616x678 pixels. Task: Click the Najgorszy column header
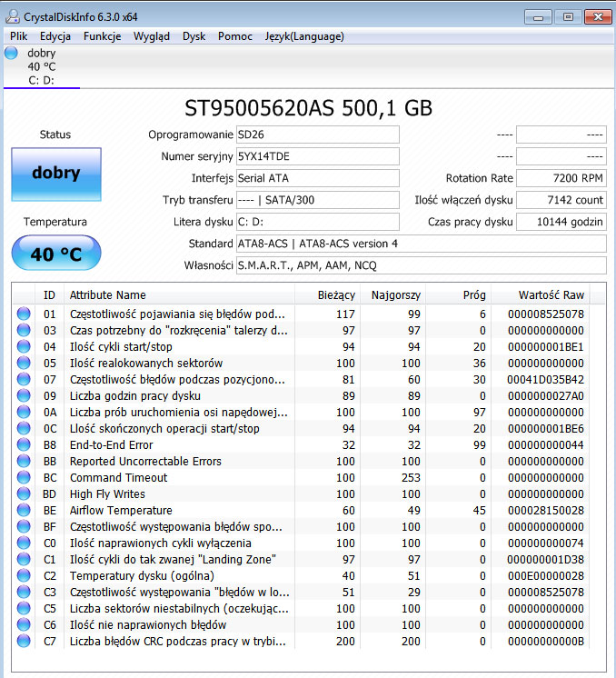(392, 294)
